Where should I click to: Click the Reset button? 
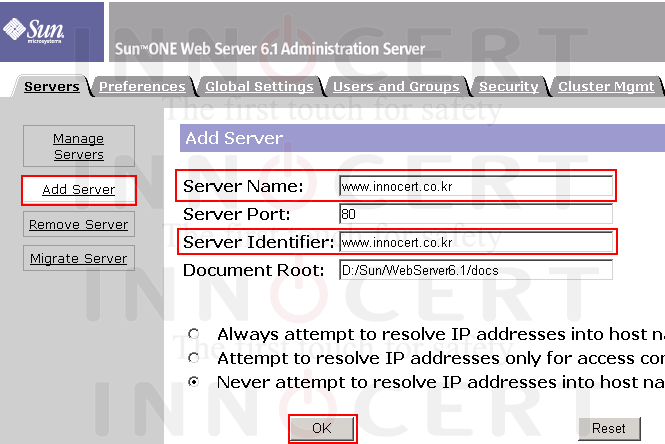tap(609, 428)
